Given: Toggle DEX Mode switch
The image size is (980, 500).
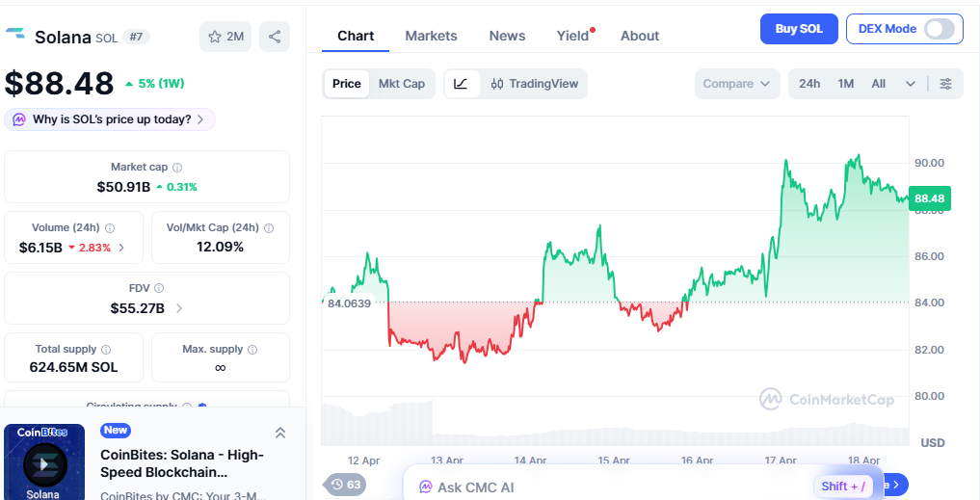Looking at the screenshot, I should pos(939,29).
